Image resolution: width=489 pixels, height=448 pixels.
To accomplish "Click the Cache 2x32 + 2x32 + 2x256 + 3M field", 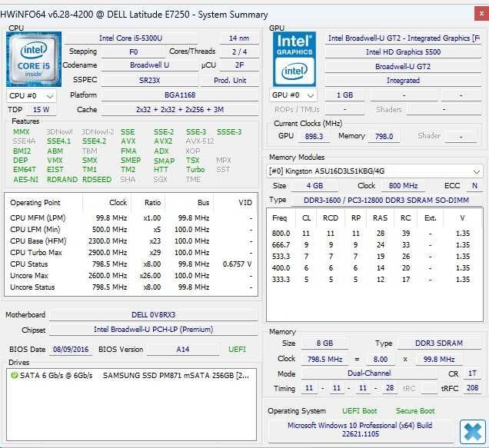I will (x=180, y=110).
